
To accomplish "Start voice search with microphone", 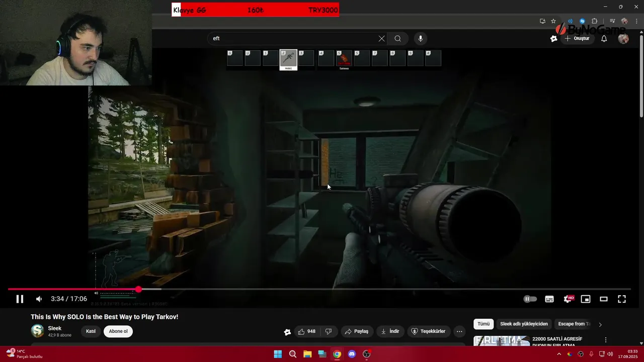I will (421, 39).
